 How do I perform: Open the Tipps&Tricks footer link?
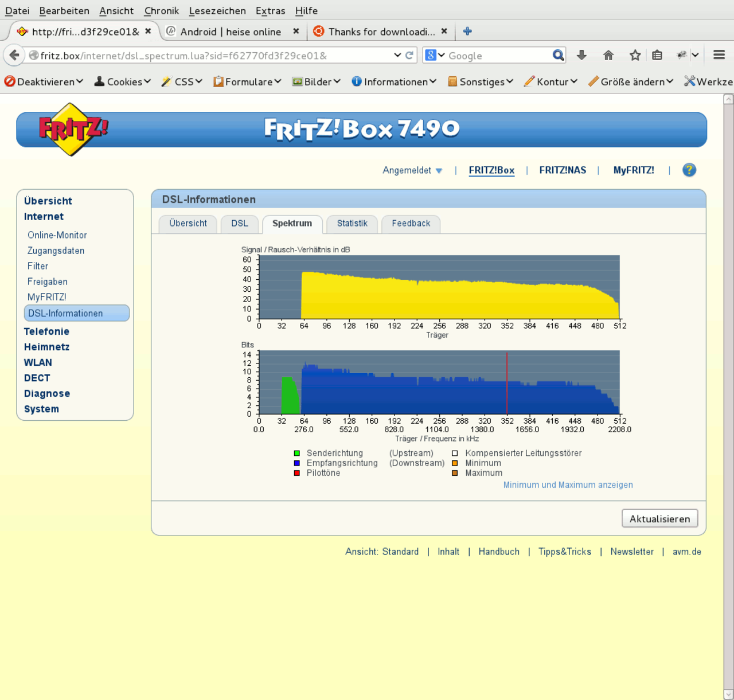click(565, 552)
